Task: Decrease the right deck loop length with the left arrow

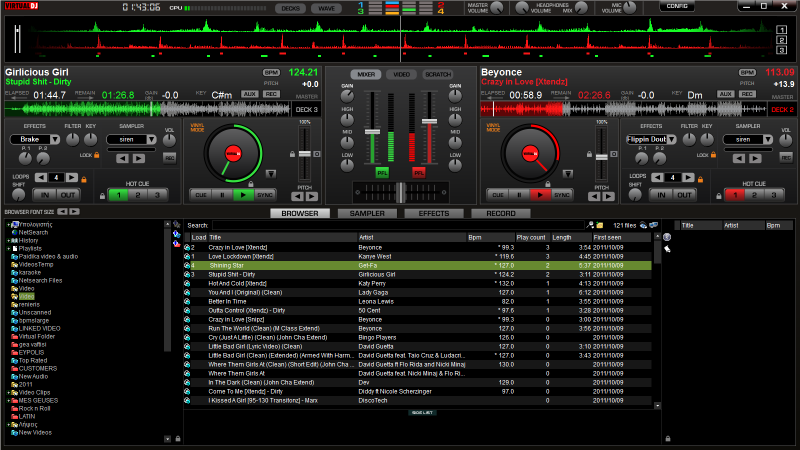Action: pyautogui.click(x=657, y=178)
